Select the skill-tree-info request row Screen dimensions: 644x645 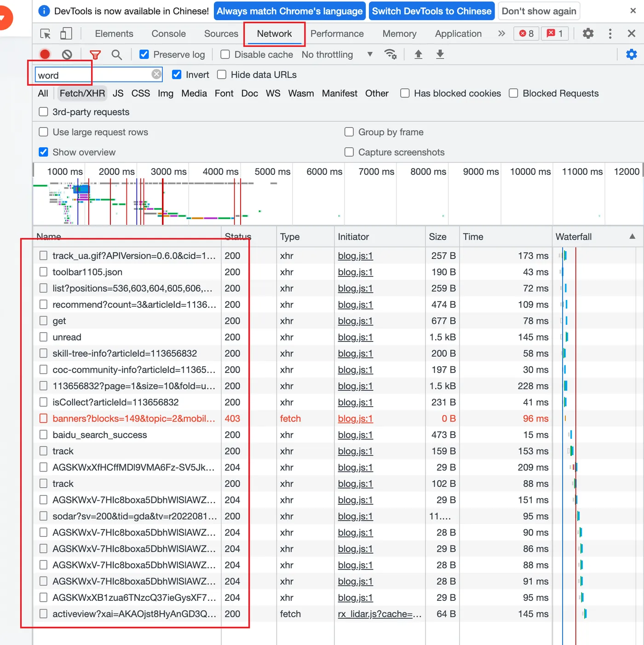point(125,353)
